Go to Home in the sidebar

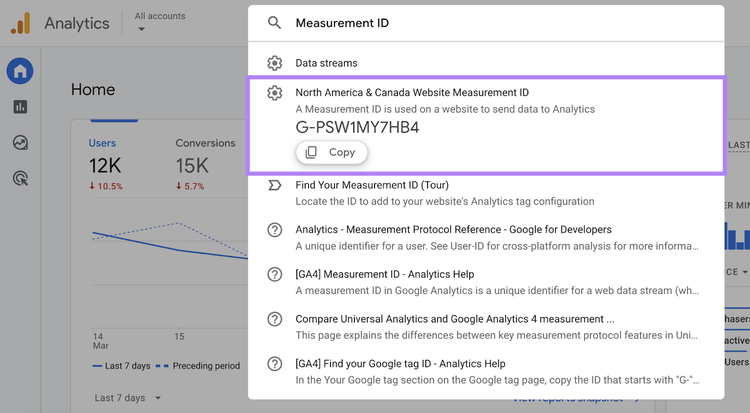[x=20, y=71]
